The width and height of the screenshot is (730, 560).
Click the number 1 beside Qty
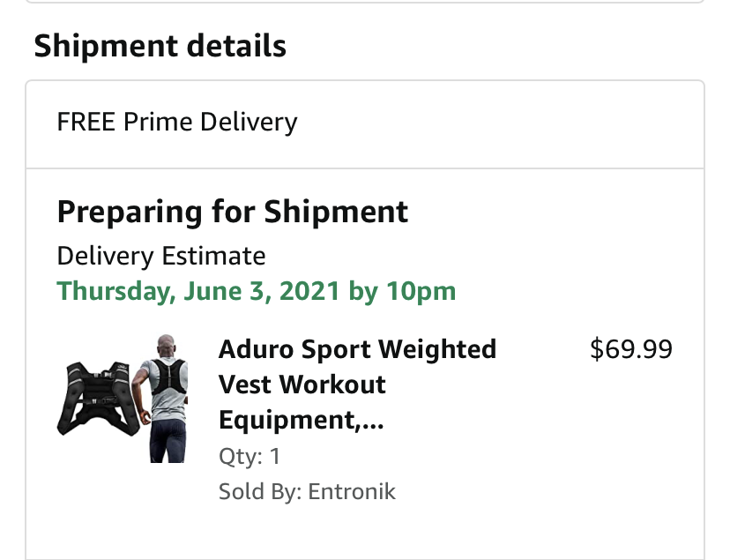click(275, 456)
